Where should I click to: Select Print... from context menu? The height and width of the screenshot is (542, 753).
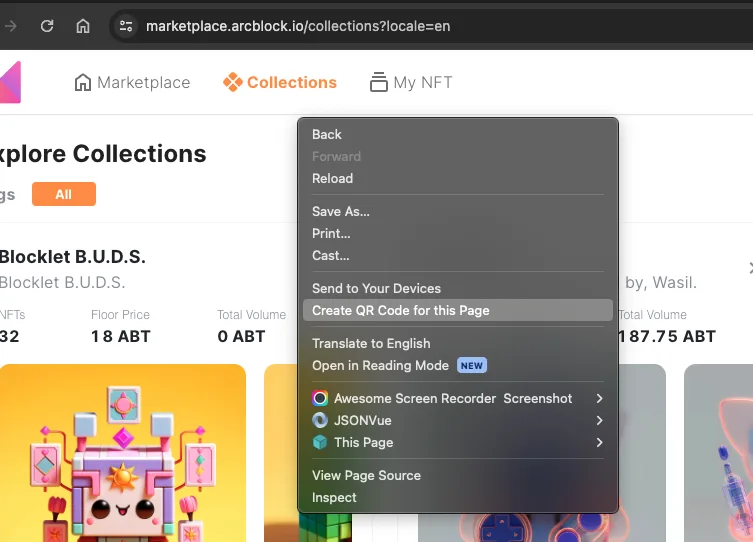click(x=458, y=233)
